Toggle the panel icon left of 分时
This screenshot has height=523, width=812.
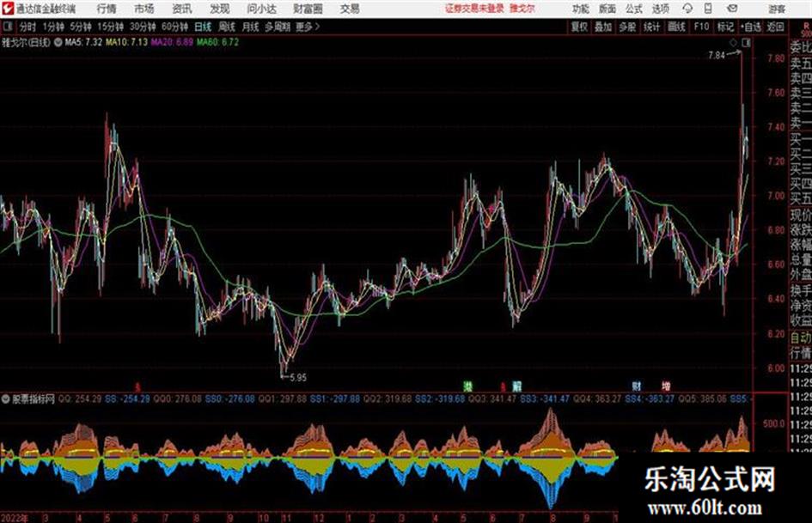[x=7, y=27]
